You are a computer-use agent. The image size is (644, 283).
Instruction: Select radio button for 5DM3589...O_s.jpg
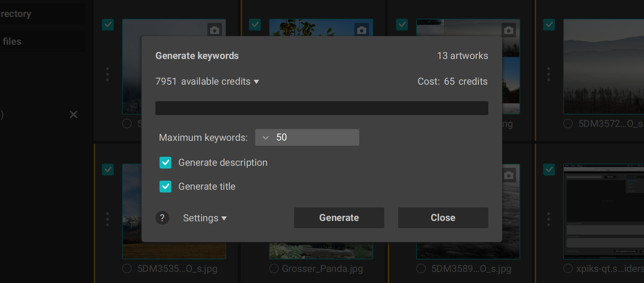(x=421, y=269)
